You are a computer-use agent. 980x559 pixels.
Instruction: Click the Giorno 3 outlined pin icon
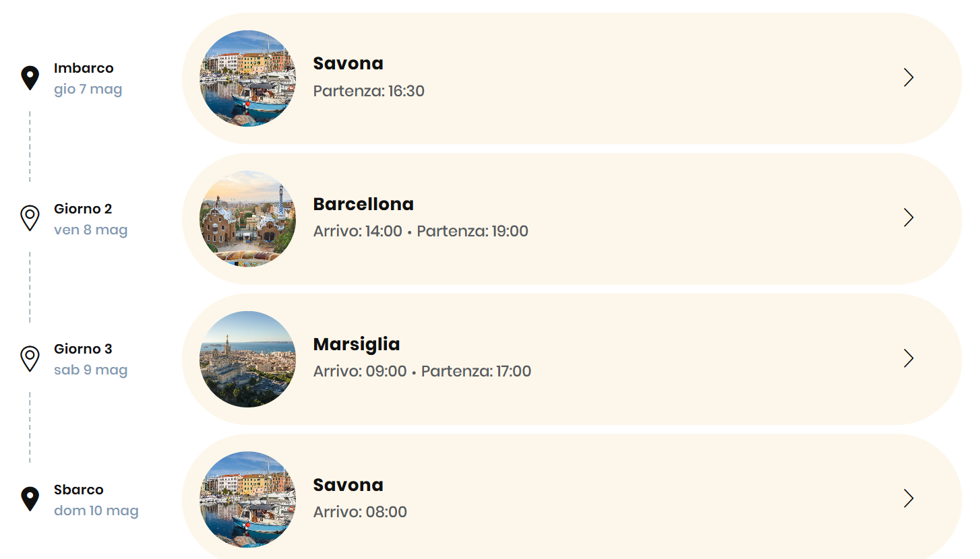[x=30, y=358]
